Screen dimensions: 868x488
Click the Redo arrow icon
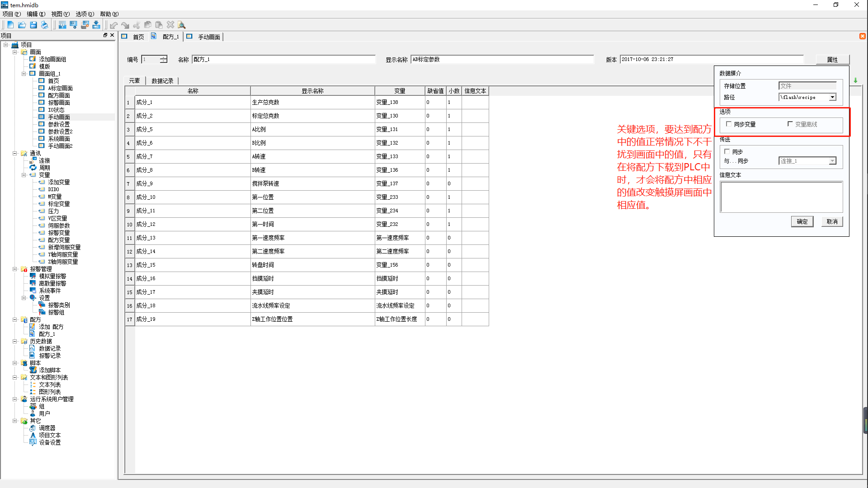click(x=125, y=25)
